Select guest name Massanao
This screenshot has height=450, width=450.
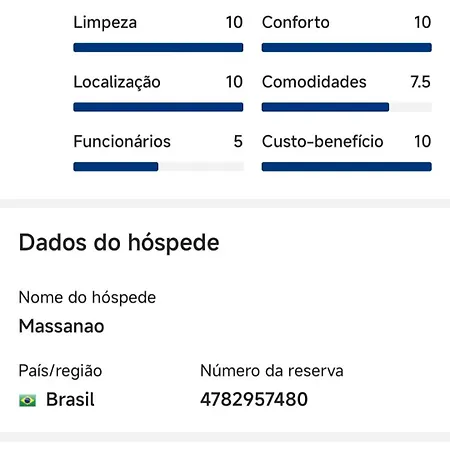click(62, 326)
